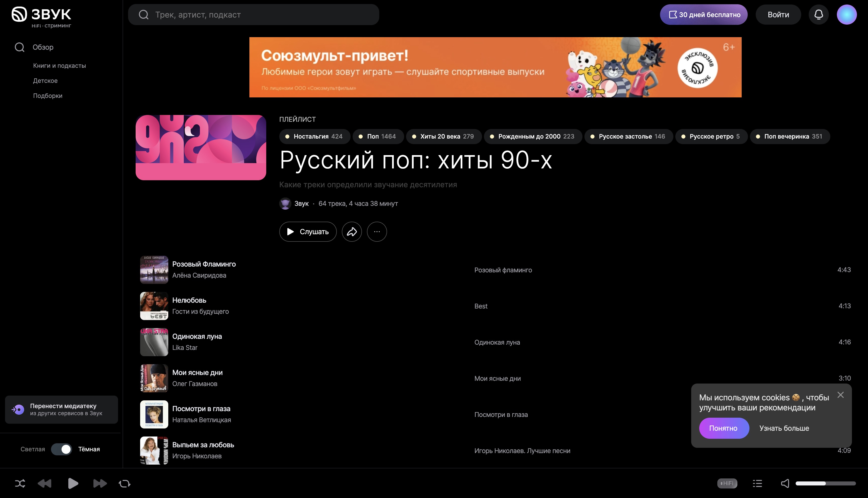The height and width of the screenshot is (498, 868).
Task: Mute the volume speaker icon
Action: click(x=785, y=483)
